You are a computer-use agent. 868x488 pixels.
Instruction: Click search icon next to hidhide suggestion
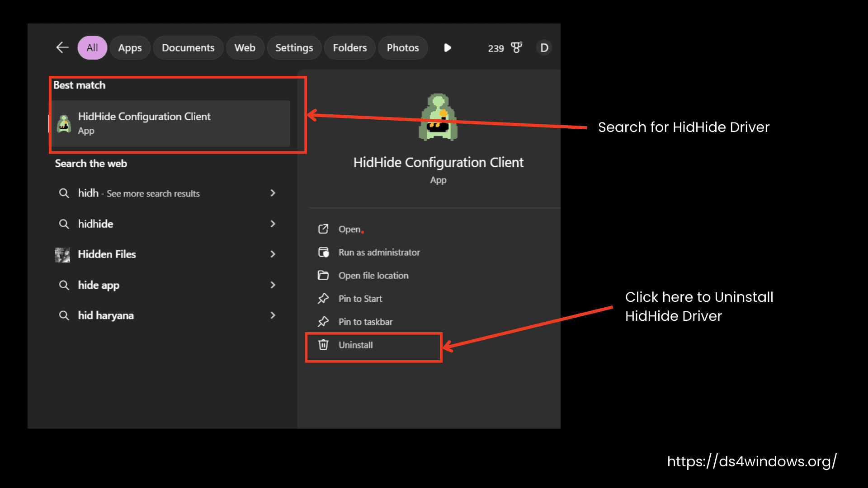(x=64, y=224)
